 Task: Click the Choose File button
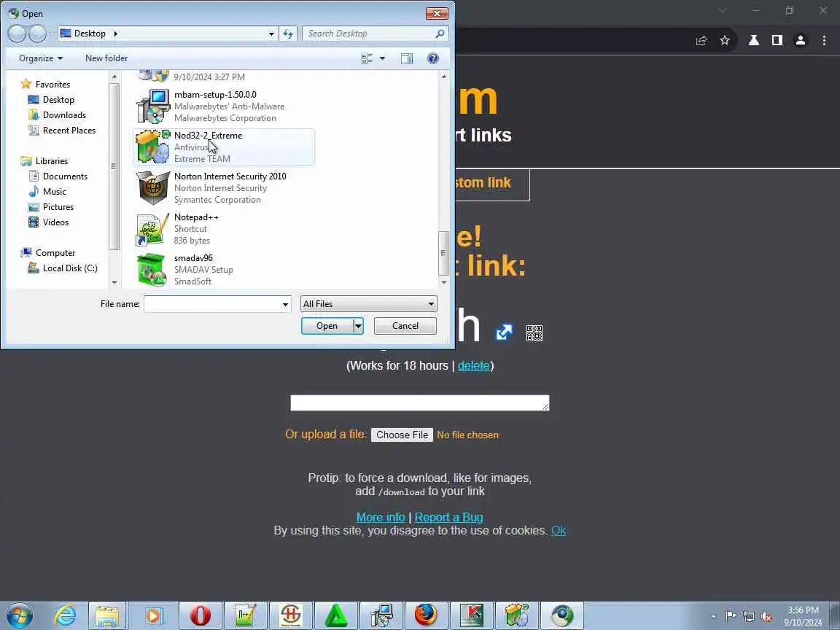point(402,435)
